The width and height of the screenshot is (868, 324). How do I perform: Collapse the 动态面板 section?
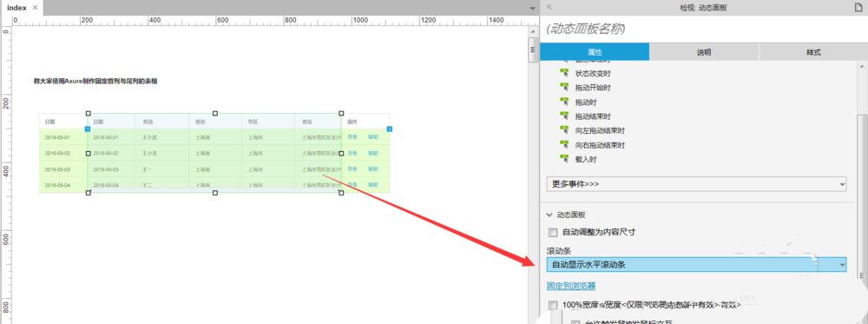click(549, 215)
